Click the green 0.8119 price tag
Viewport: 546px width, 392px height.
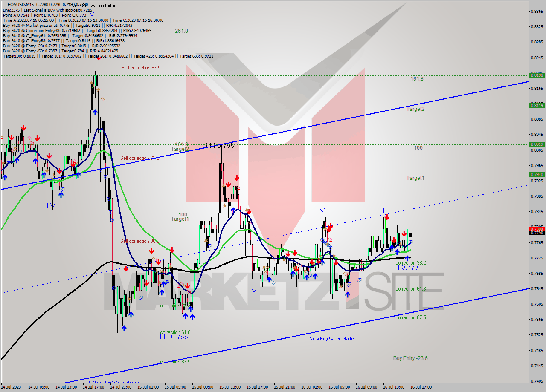tap(537, 105)
